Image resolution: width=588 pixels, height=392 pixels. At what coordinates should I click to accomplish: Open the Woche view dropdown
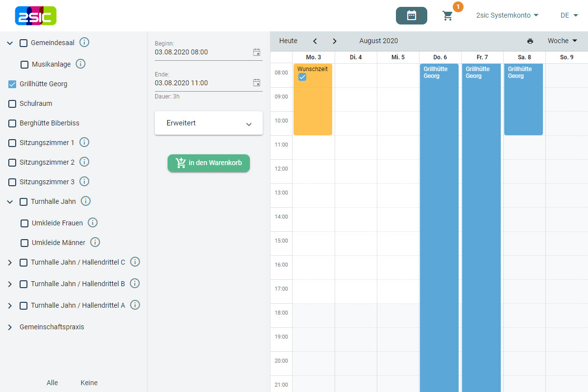tap(562, 41)
